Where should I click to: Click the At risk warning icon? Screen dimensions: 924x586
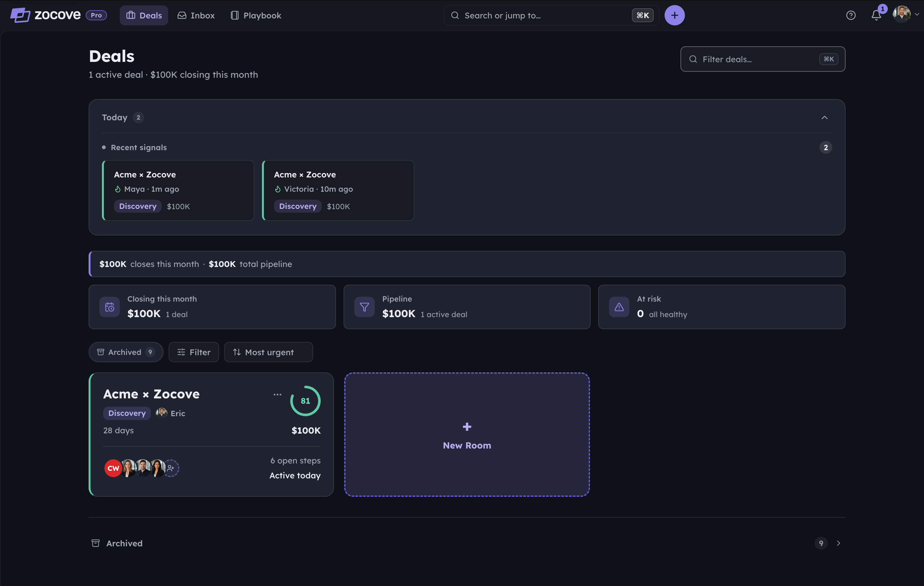(x=619, y=307)
